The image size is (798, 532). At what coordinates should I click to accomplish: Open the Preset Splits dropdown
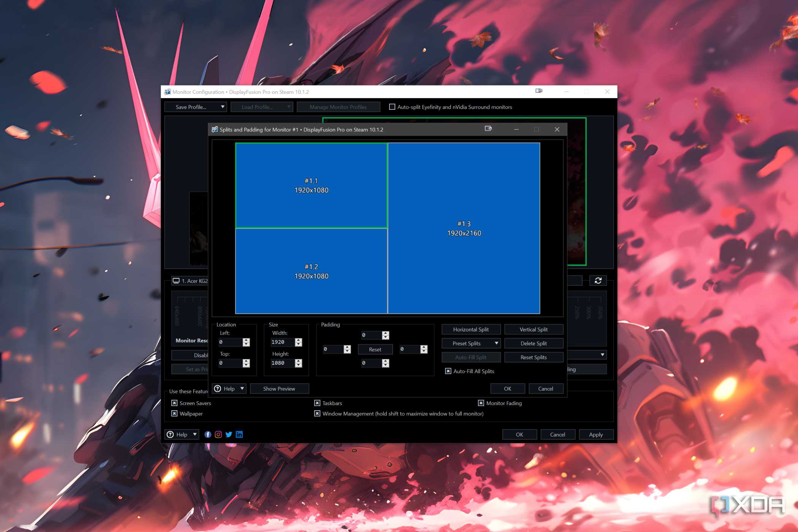pos(471,344)
